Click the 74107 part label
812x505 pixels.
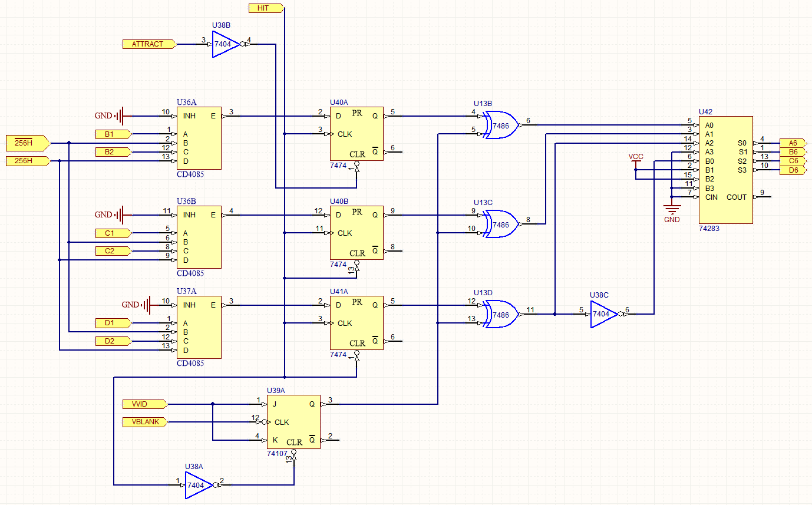[x=277, y=454]
